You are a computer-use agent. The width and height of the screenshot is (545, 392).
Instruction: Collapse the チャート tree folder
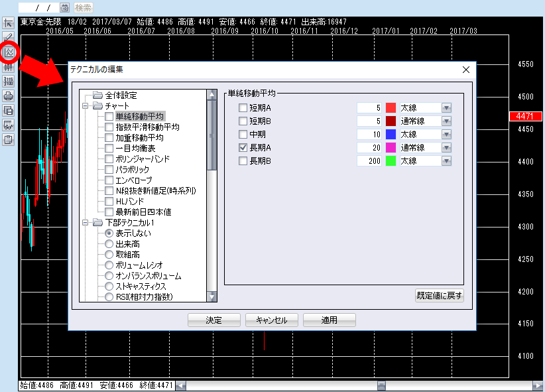click(x=86, y=105)
